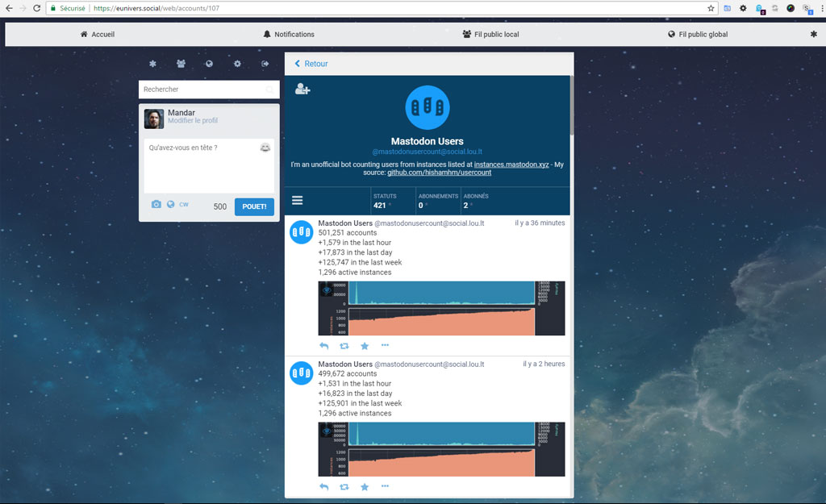Screen dimensions: 826x504
Task: Open the ellipsis more menu on the first toot
Action: pos(385,345)
